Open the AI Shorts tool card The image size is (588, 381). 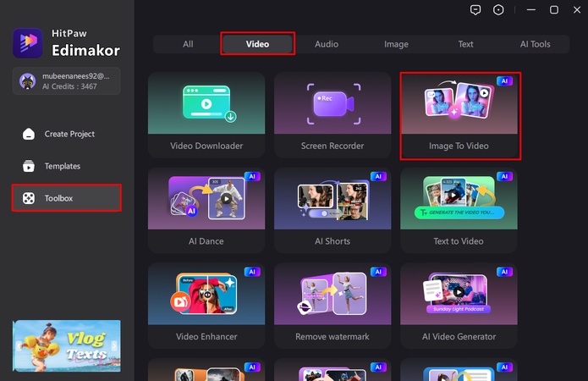click(x=332, y=210)
